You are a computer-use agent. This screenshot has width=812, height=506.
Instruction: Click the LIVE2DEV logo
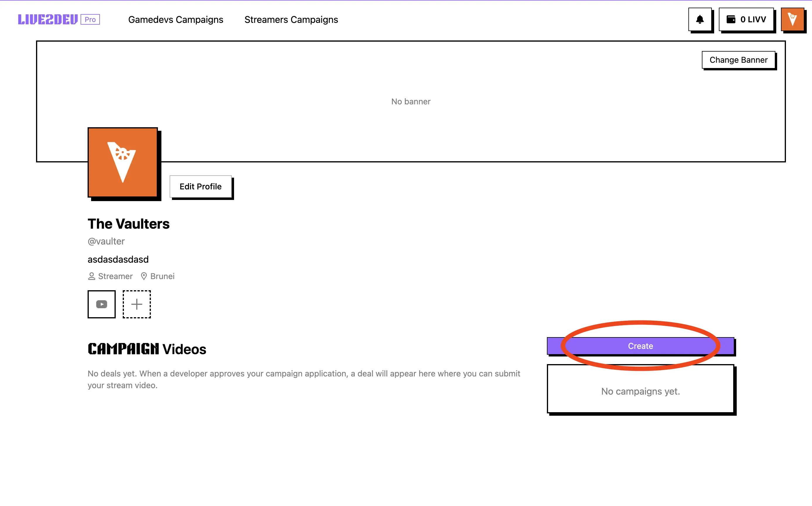pos(48,19)
